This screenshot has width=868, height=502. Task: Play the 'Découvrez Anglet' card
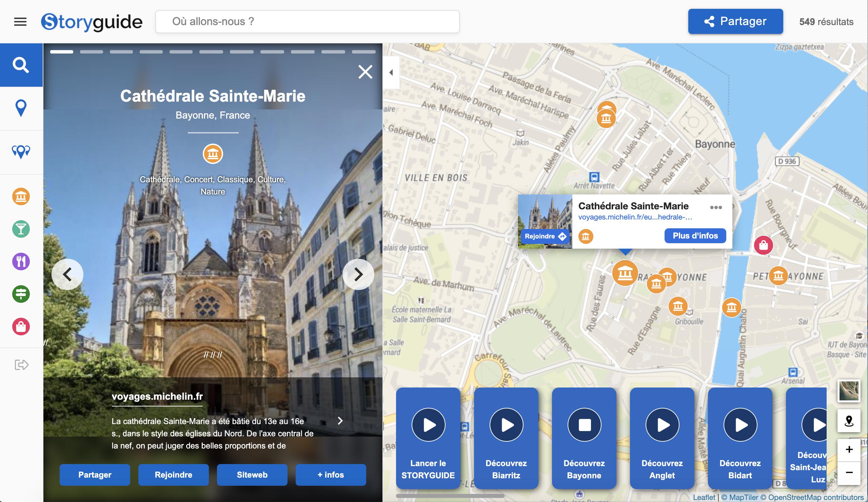coord(662,425)
